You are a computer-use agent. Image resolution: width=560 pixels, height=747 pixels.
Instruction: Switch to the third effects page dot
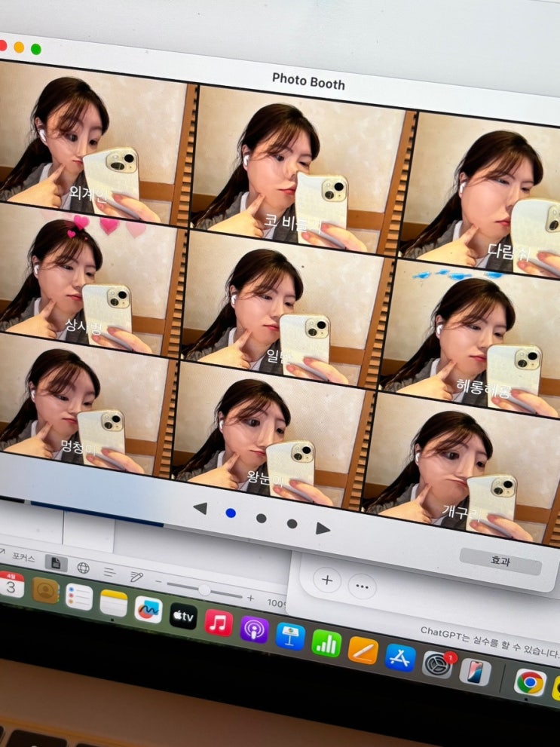[x=292, y=524]
